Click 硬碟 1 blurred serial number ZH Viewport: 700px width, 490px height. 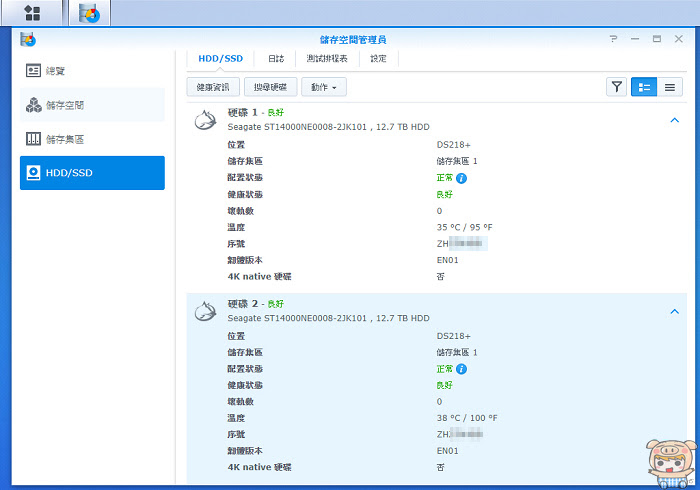point(462,244)
